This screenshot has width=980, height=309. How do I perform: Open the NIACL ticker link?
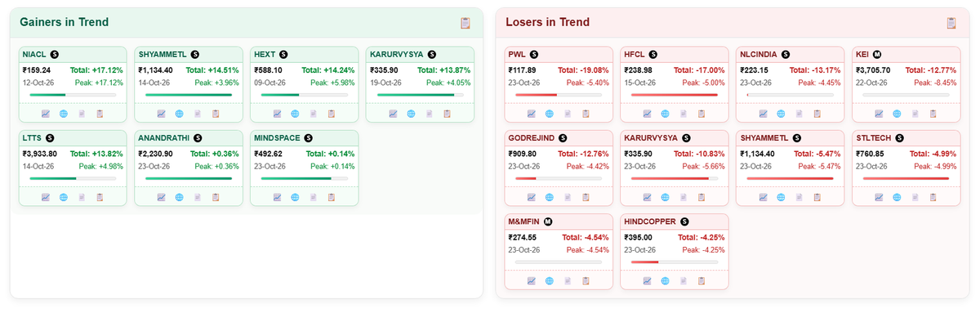(x=34, y=54)
